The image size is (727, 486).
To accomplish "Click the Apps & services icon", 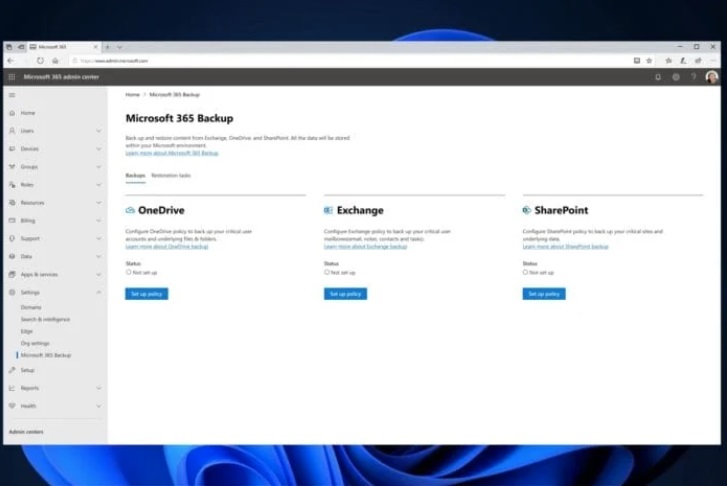I will [12, 275].
